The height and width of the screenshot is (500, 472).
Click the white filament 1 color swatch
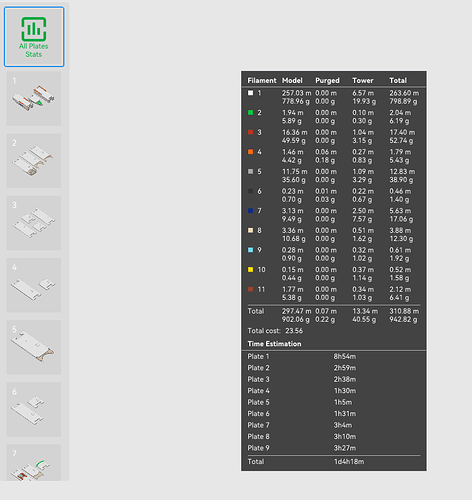click(250, 93)
